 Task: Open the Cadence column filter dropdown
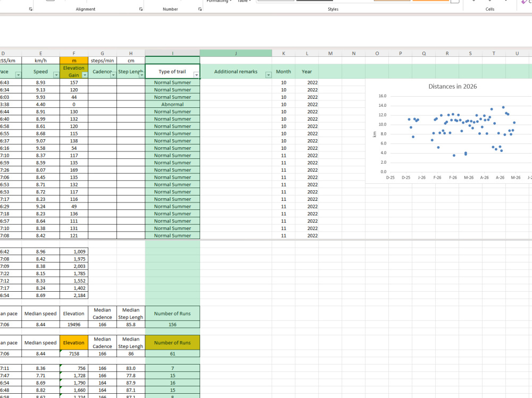(x=113, y=75)
